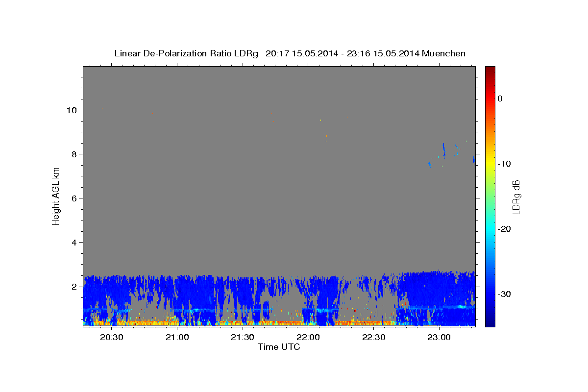588x392 pixels.
Task: Select the 23:00 time axis label
Action: pos(440,338)
